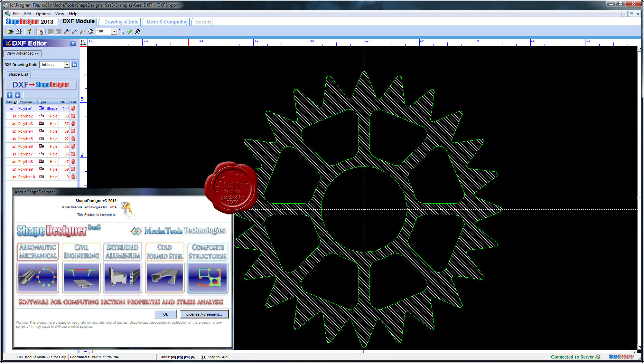The image size is (644, 363).
Task: Click the yellow question mark help icon
Action: (x=29, y=31)
